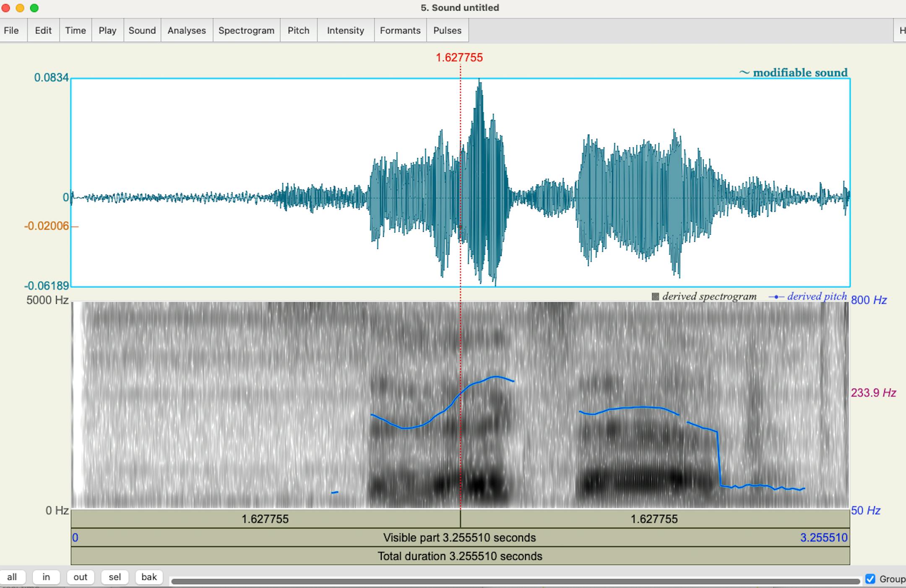Open the Analyses menu
The height and width of the screenshot is (588, 906).
coord(186,30)
